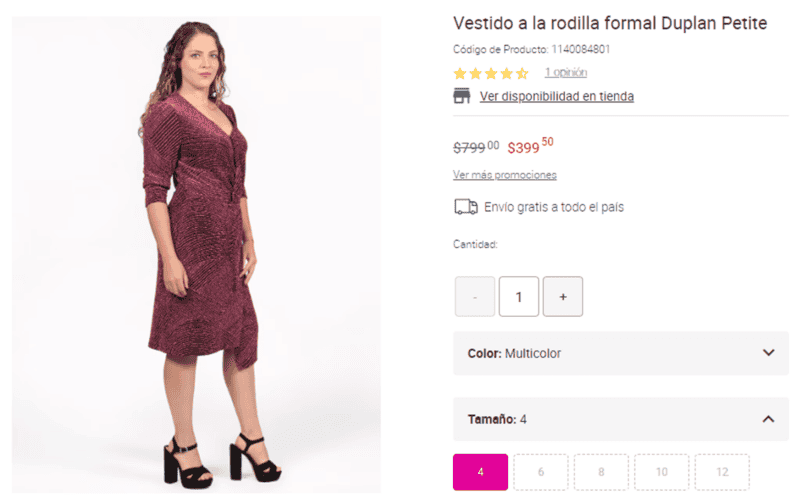Open the '1 opinión' reviews link

click(x=565, y=73)
